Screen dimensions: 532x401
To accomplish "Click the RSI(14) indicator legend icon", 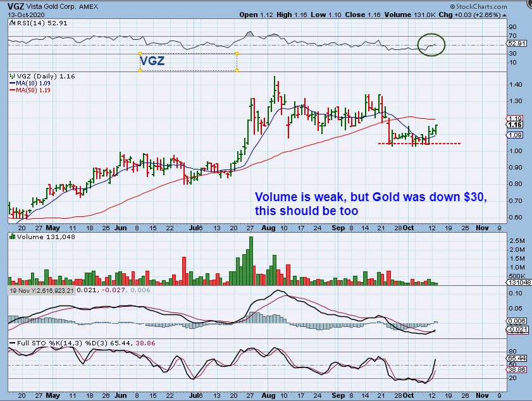I will pyautogui.click(x=12, y=23).
